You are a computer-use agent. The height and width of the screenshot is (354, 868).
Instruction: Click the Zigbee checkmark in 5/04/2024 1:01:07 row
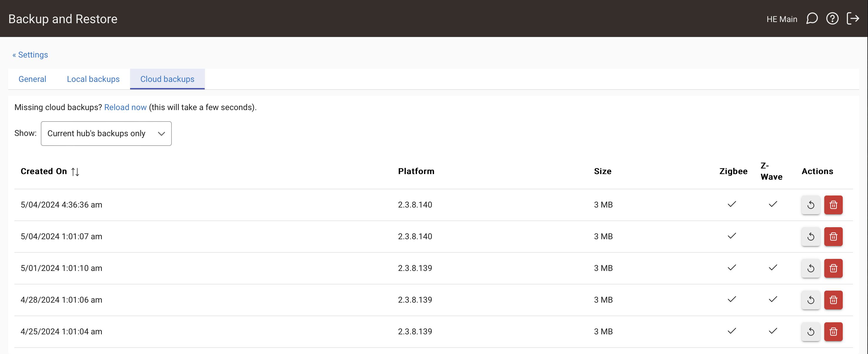[732, 236]
